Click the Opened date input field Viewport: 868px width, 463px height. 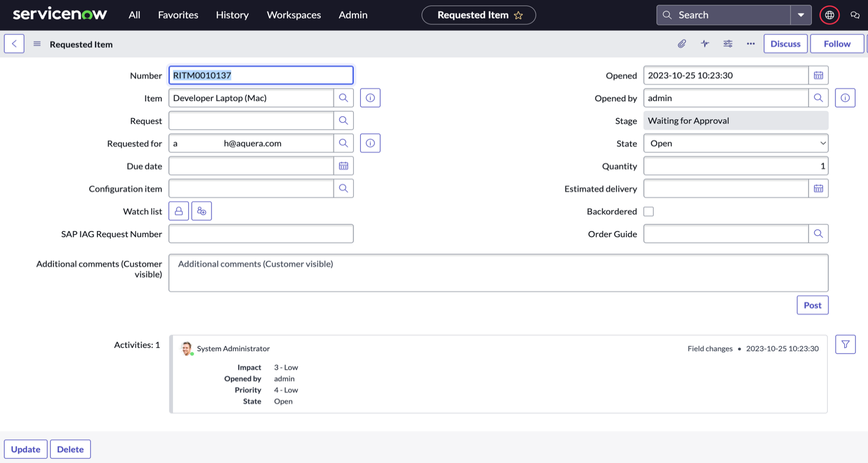pos(726,75)
